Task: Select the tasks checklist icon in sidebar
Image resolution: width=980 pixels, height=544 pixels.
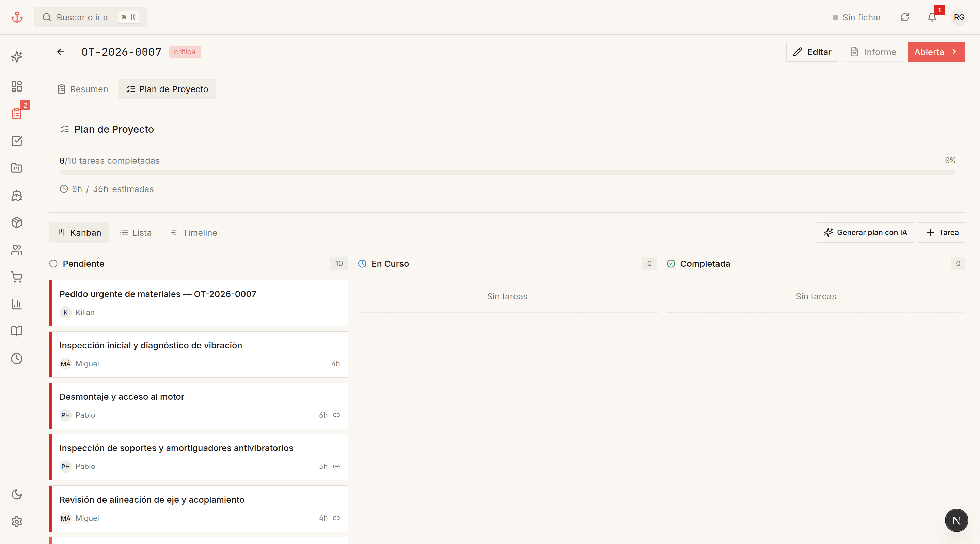Action: pos(17,141)
